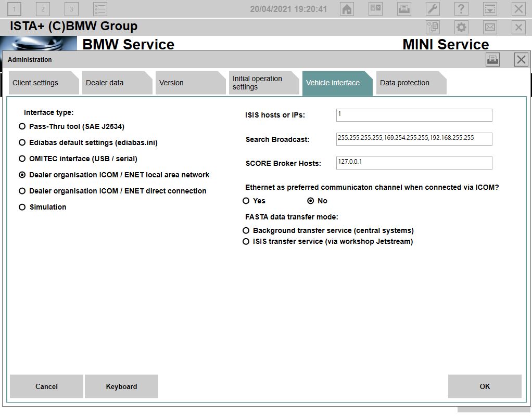Click the envelope mail icon

coord(490,27)
